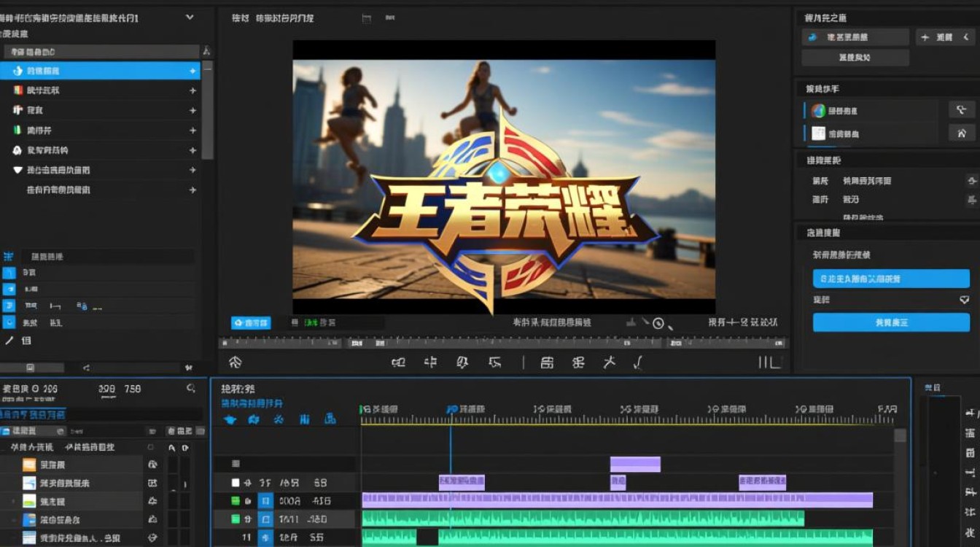Click the bottom wide blue button in right panel
This screenshot has width=980, height=547.
tap(891, 322)
